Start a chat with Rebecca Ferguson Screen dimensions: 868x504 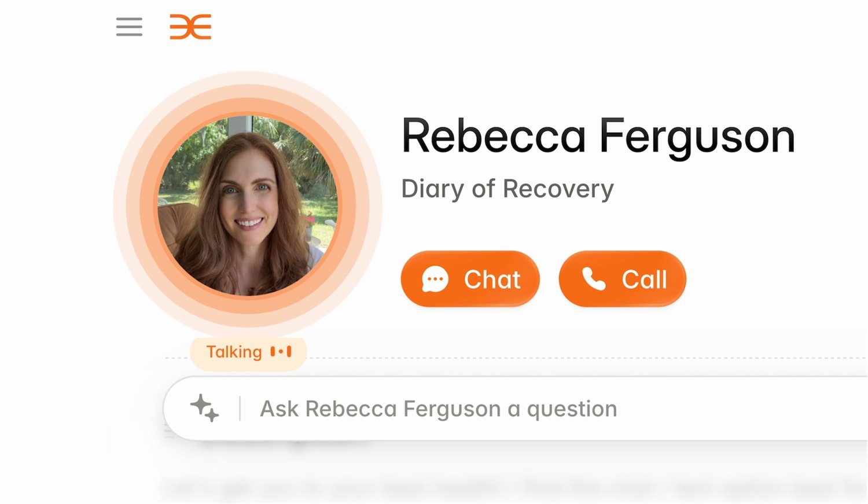pos(470,279)
